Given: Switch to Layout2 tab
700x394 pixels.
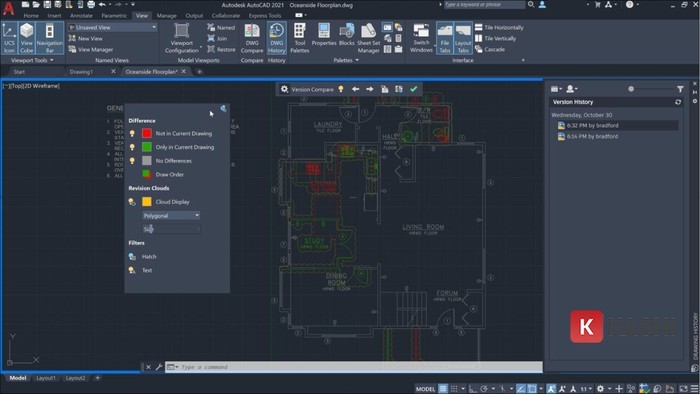Looking at the screenshot, I should [x=75, y=378].
